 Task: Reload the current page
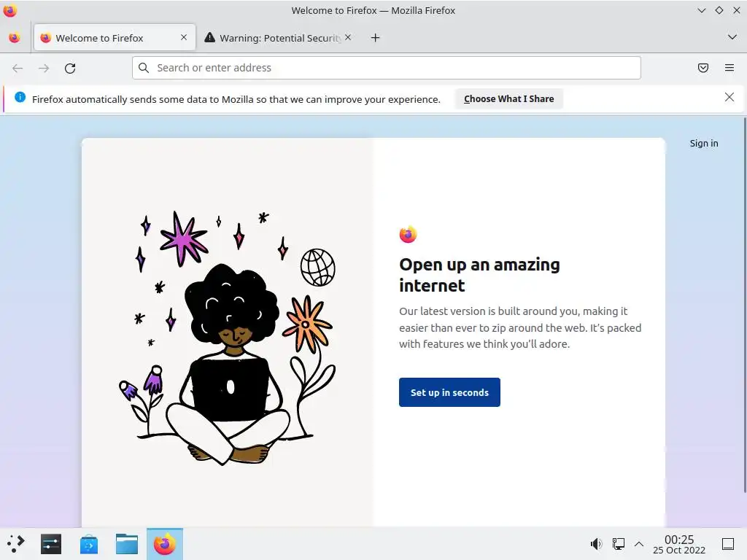pyautogui.click(x=70, y=68)
